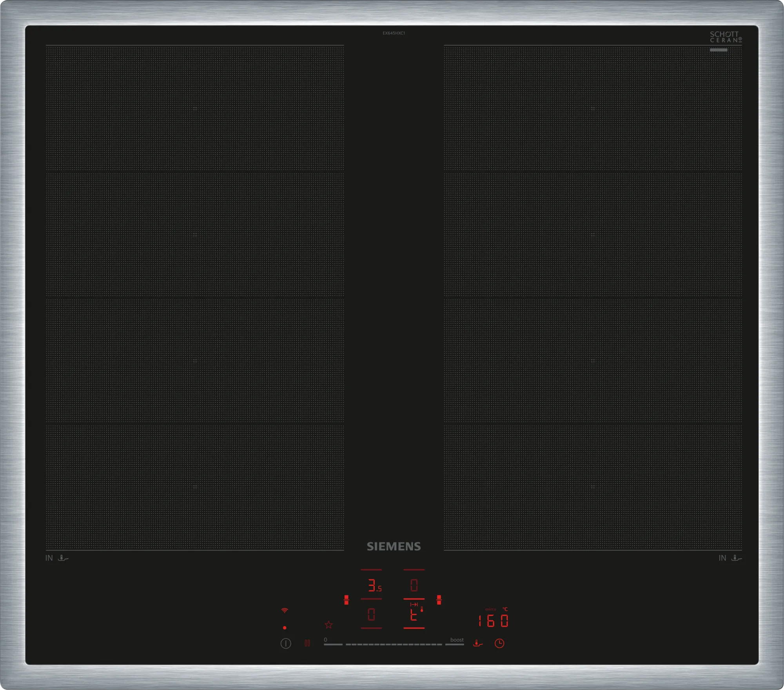Select front-left zone showing 0
The height and width of the screenshot is (690, 784).
pos(371,615)
